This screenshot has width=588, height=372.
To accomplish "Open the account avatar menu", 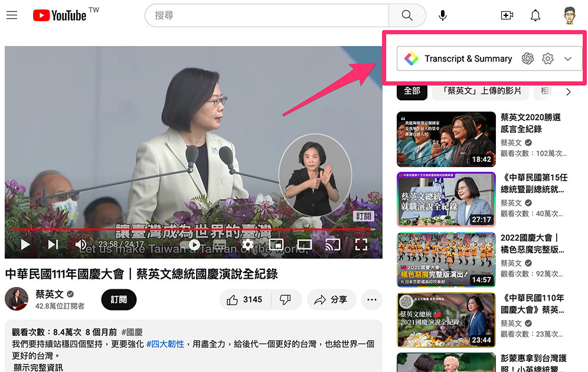I will 569,15.
